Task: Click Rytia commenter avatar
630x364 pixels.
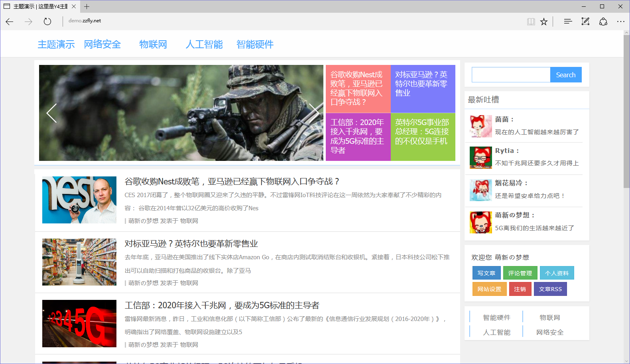Action: (481, 158)
